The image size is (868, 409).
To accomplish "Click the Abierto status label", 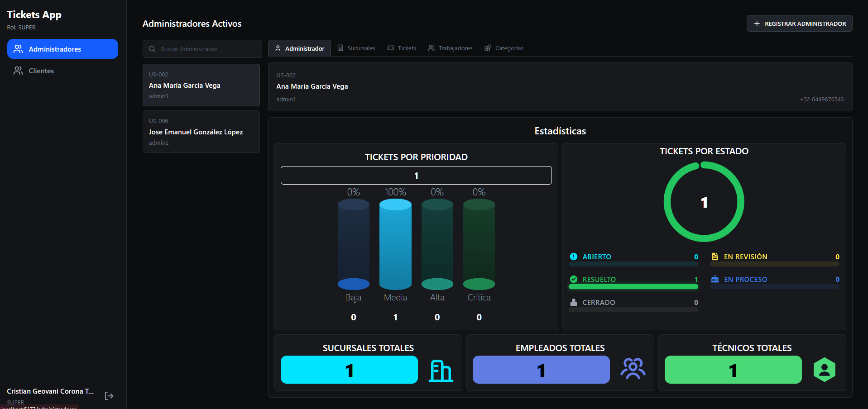I will (x=597, y=257).
